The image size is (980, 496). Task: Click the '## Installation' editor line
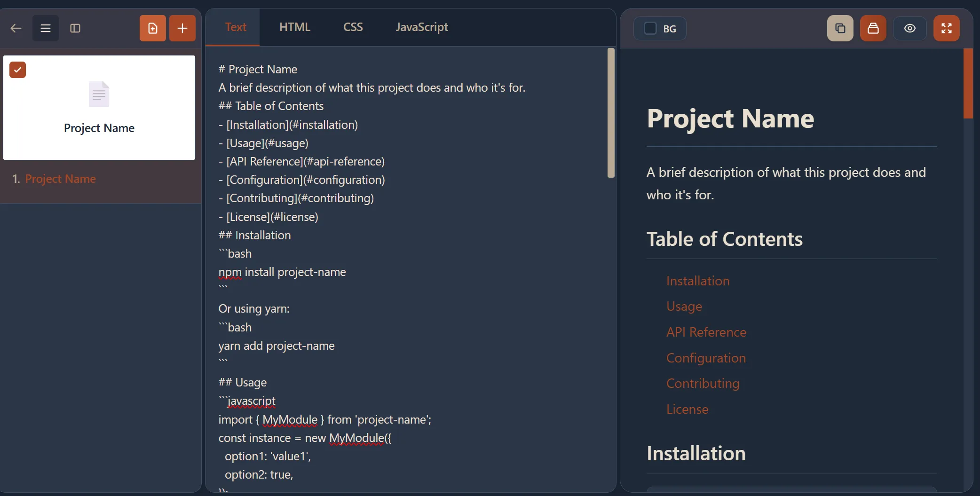[x=254, y=235]
